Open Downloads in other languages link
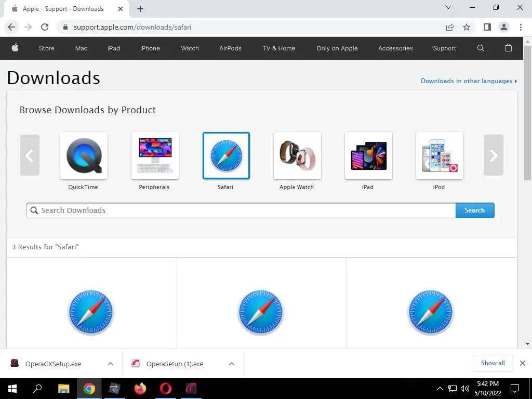Image resolution: width=532 pixels, height=399 pixels. (469, 81)
